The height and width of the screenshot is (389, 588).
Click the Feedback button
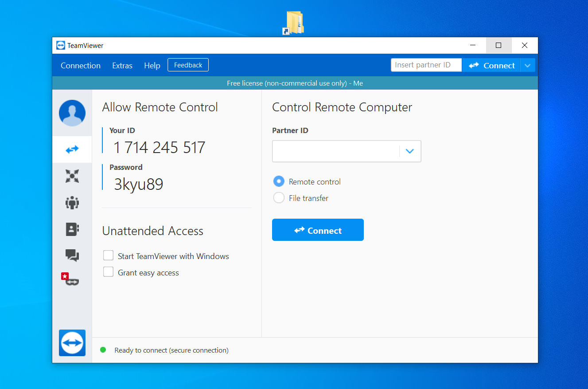tap(188, 65)
